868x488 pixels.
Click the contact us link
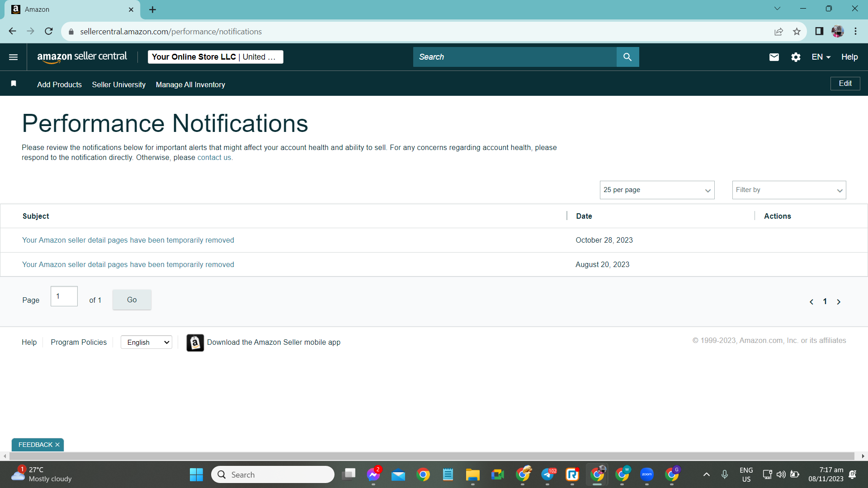pyautogui.click(x=214, y=158)
